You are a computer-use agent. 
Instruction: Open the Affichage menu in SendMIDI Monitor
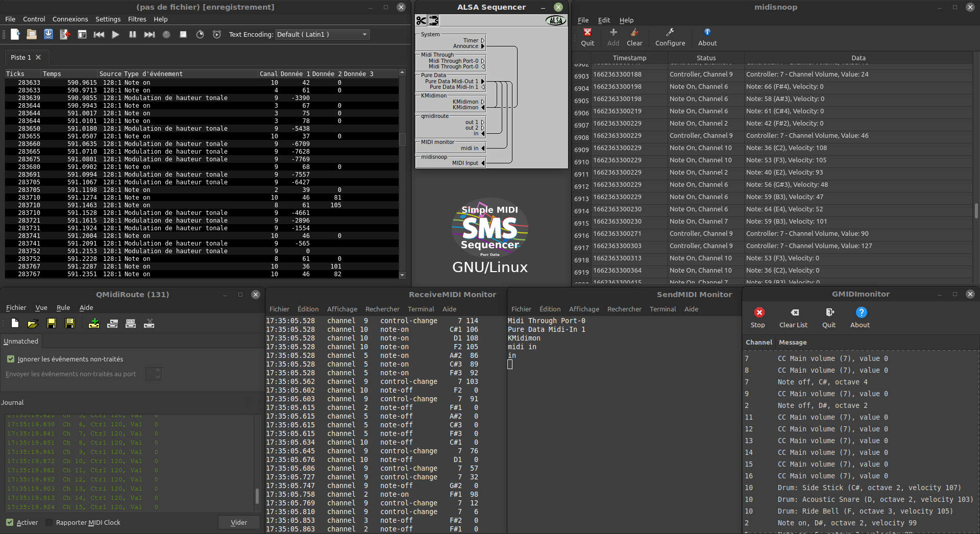point(584,309)
